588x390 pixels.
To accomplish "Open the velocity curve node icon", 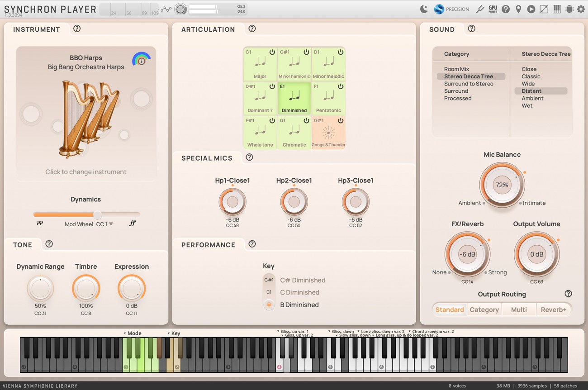I will [166, 9].
